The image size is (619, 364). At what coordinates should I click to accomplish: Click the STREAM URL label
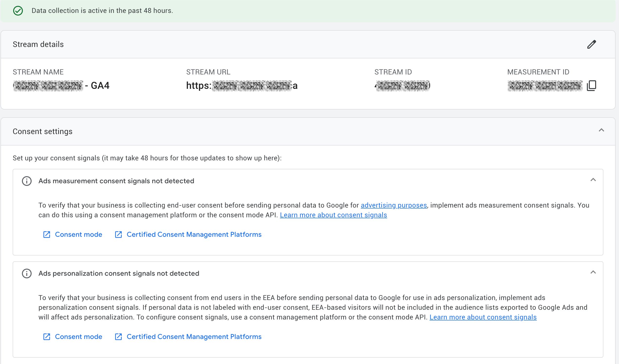point(208,72)
